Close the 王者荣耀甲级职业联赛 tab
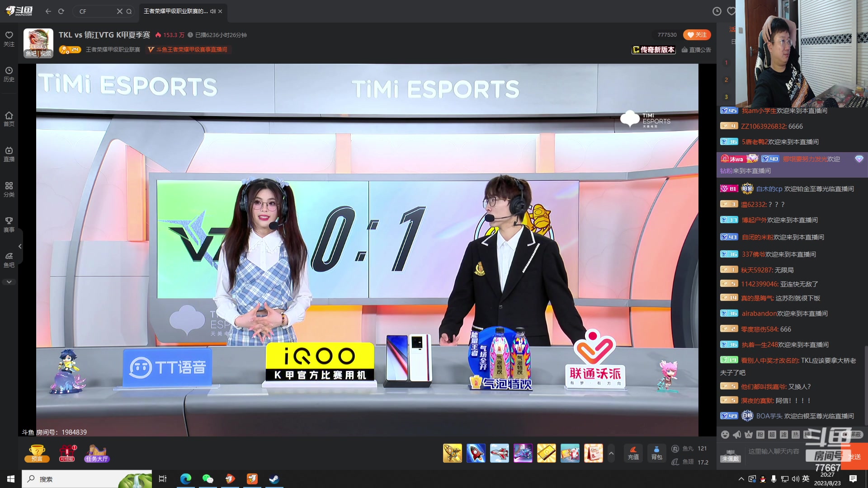868x488 pixels. tap(220, 11)
